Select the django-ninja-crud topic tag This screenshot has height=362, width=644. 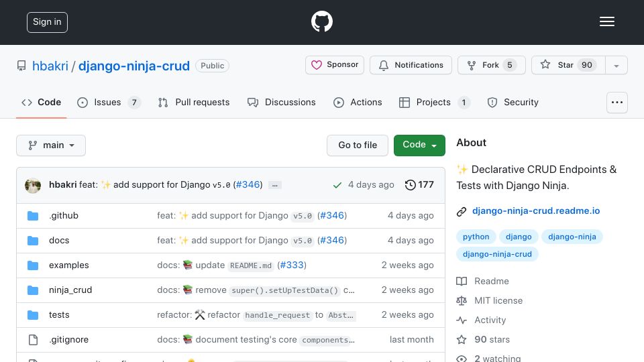[497, 254]
